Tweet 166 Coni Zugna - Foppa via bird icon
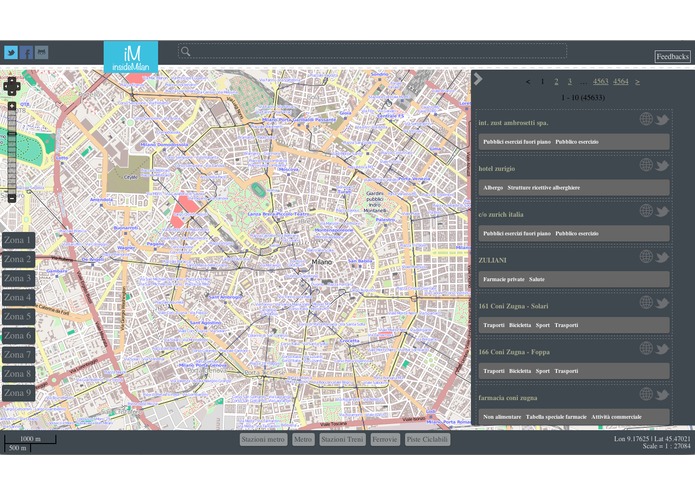695x494 pixels. click(662, 349)
